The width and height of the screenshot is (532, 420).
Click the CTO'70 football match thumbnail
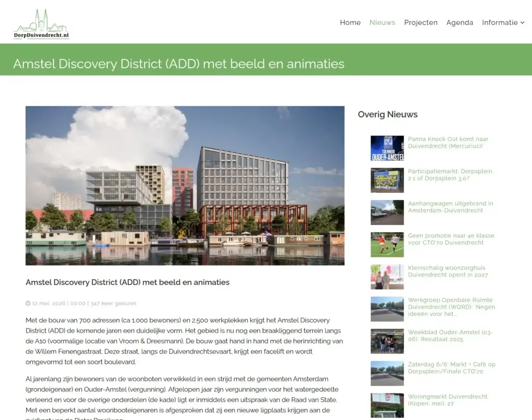387,245
